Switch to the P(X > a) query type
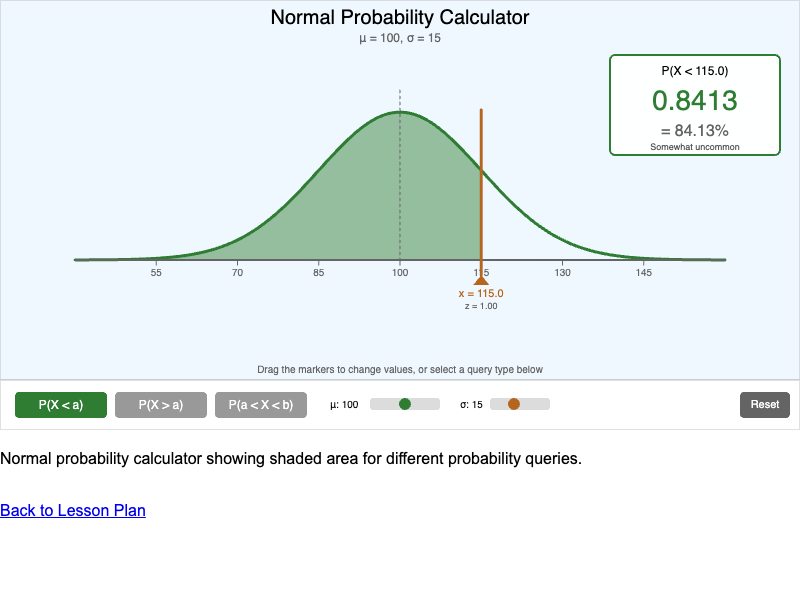This screenshot has height=600, width=800. click(x=160, y=404)
